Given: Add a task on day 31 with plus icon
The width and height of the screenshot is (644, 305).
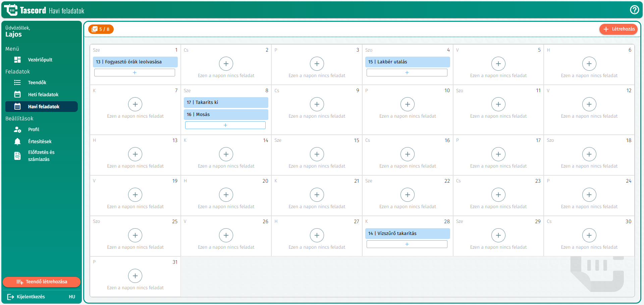Looking at the screenshot, I should click(135, 276).
